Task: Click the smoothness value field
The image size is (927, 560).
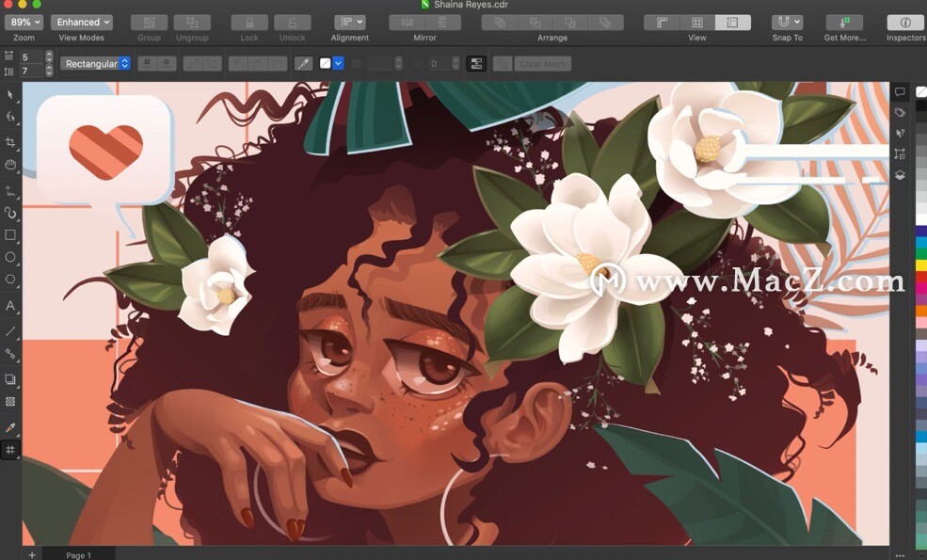Action: [440, 63]
